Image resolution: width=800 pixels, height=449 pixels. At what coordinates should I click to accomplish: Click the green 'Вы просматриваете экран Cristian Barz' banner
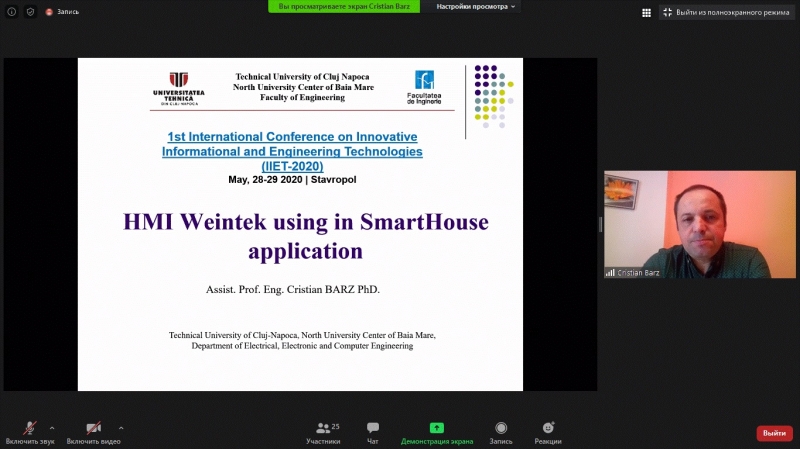point(344,7)
